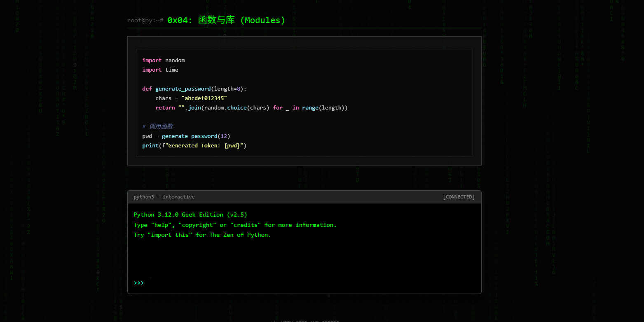
Task: Click the 'python3 --interactive' terminal title
Action: [164, 197]
